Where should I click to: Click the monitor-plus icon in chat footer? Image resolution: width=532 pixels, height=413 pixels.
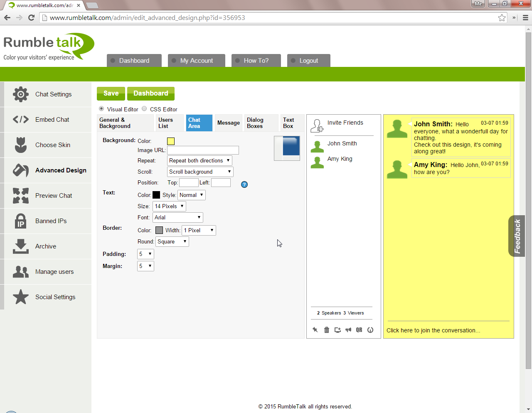[337, 330]
